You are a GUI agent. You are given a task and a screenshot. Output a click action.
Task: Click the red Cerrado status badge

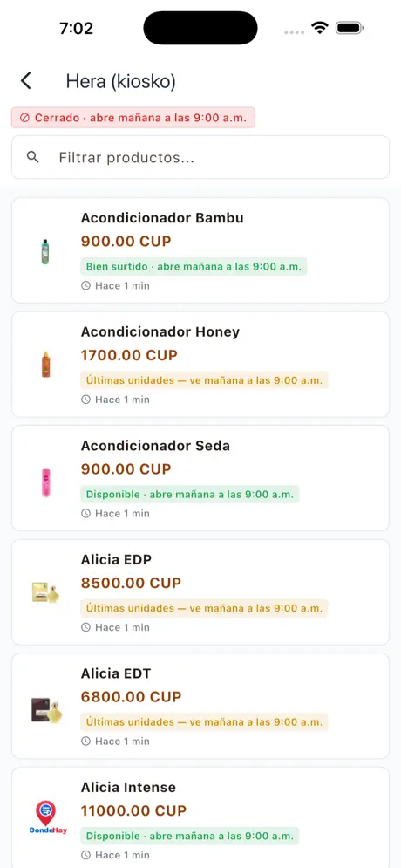[x=133, y=118]
